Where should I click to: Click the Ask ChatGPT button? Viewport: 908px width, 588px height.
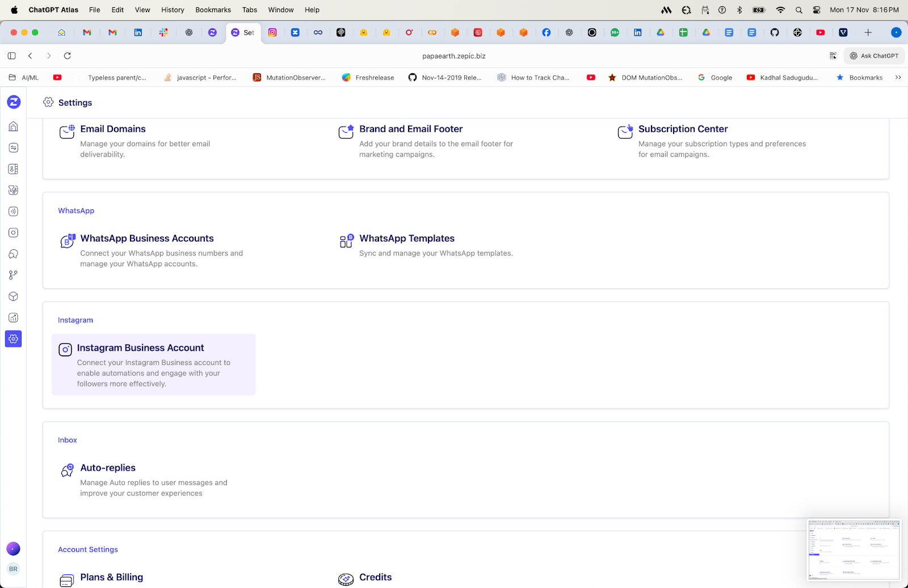pyautogui.click(x=874, y=56)
